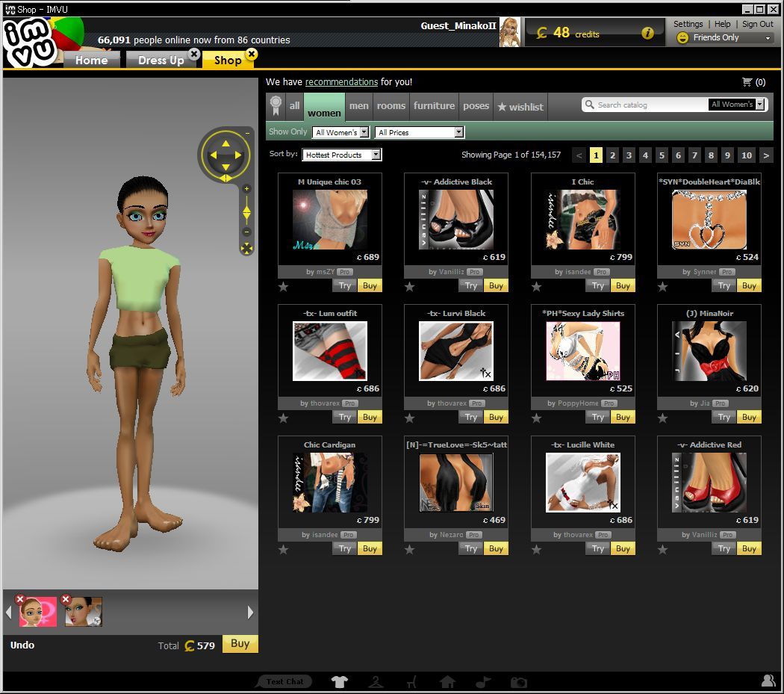
Task: Open the wishlist tab
Action: tap(520, 107)
